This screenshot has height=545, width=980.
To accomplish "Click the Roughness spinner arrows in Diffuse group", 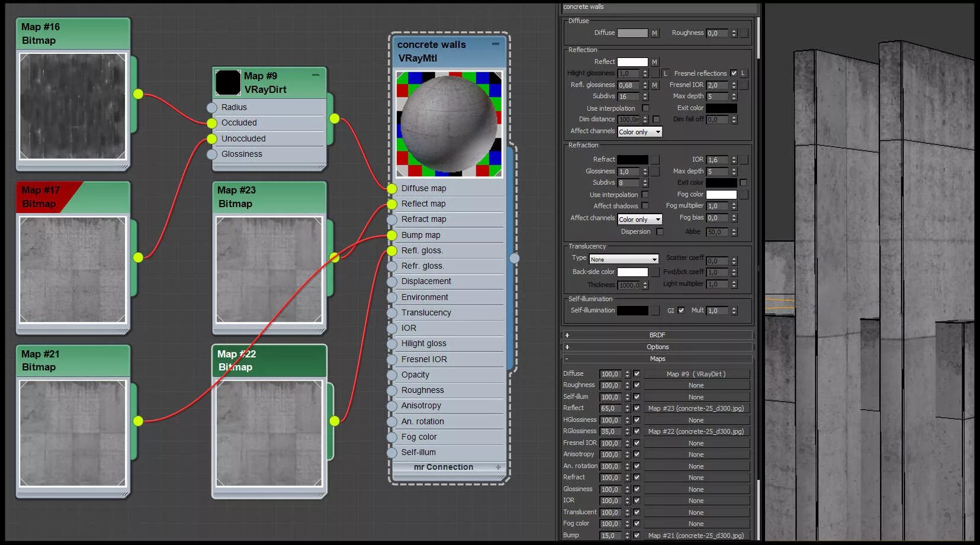I will (734, 33).
